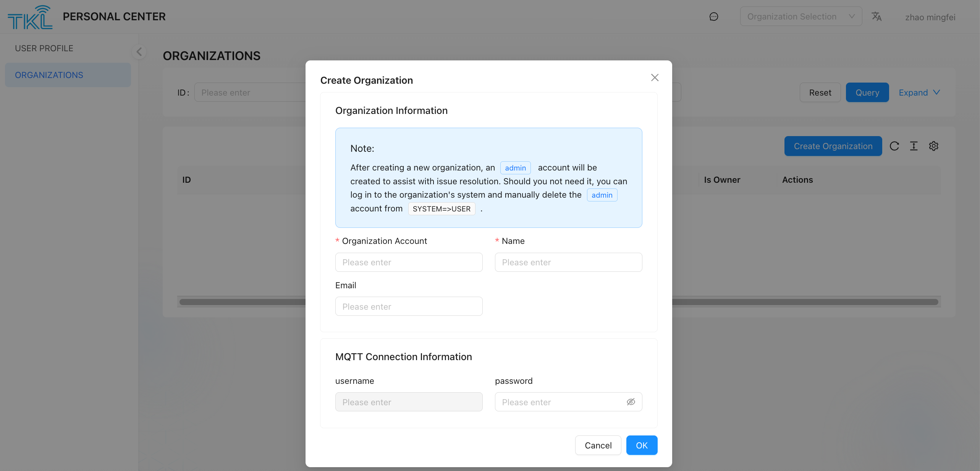Go to User Profile menu item
Screen dimensions: 980x471
44,48
